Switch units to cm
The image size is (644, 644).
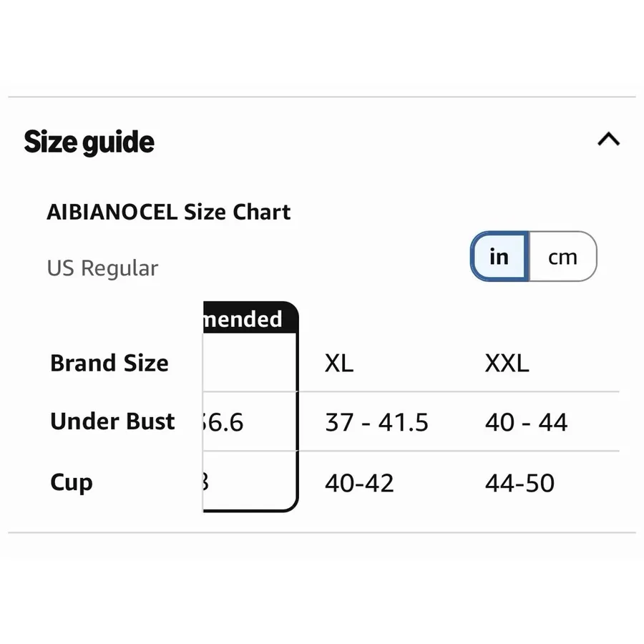point(562,257)
